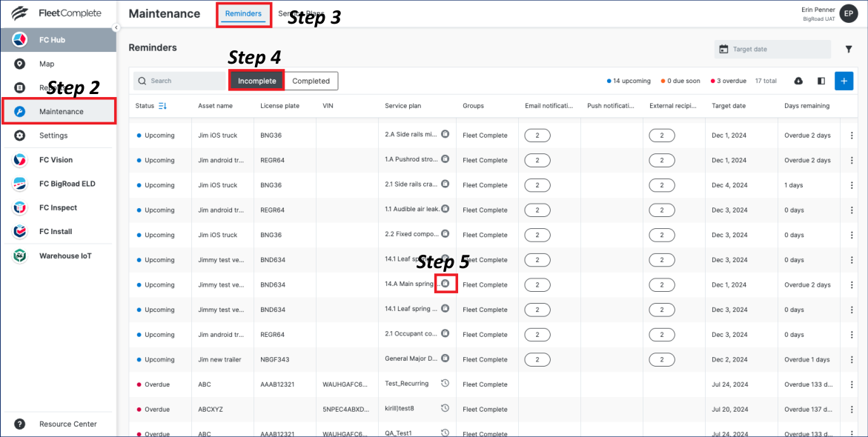Switch to the Completed reminders view
The width and height of the screenshot is (868, 437).
pyautogui.click(x=311, y=81)
